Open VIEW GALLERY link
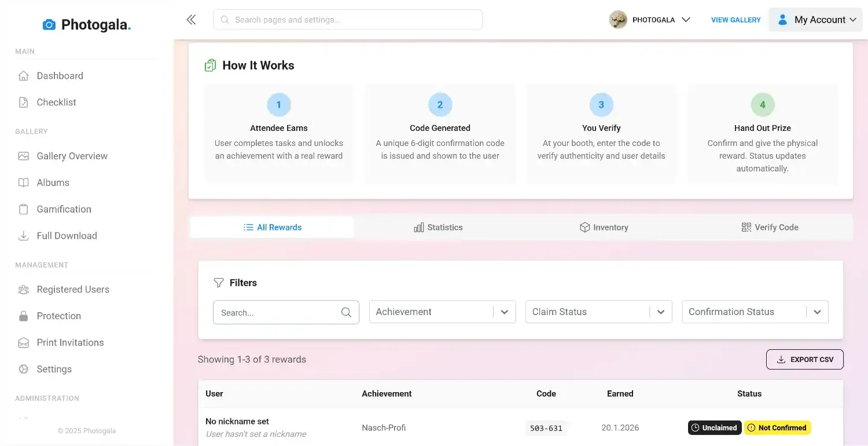This screenshot has width=868, height=446. [x=735, y=19]
